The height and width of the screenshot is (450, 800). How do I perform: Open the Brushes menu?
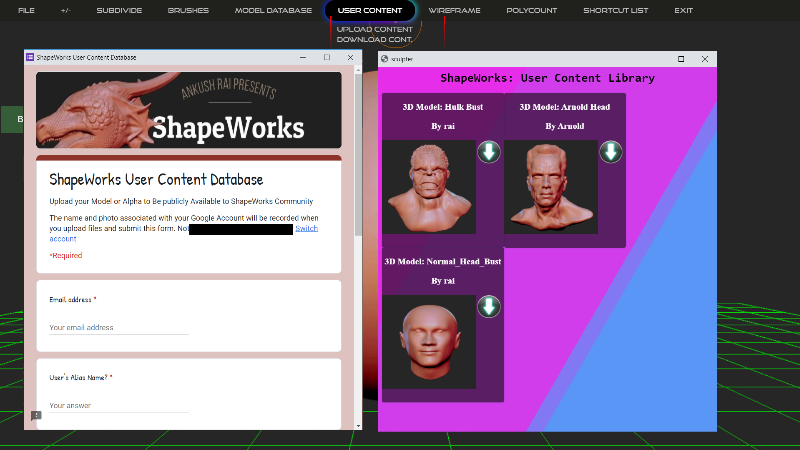pyautogui.click(x=188, y=10)
